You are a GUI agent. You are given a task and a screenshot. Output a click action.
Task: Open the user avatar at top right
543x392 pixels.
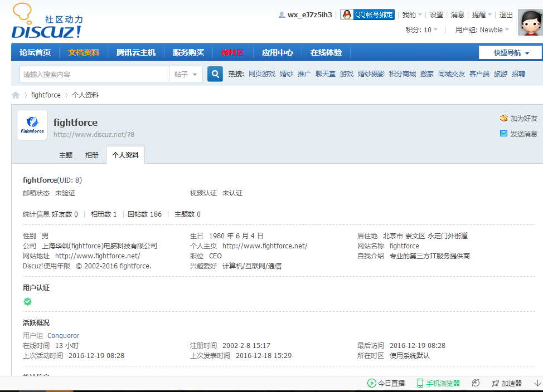530,22
